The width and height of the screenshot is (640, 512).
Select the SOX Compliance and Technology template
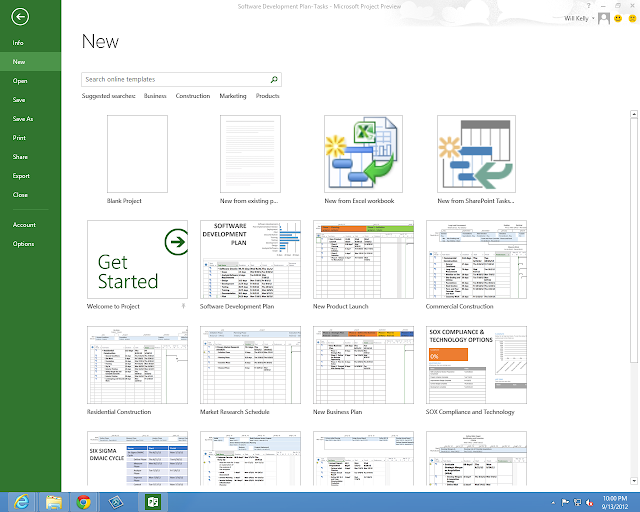point(476,365)
